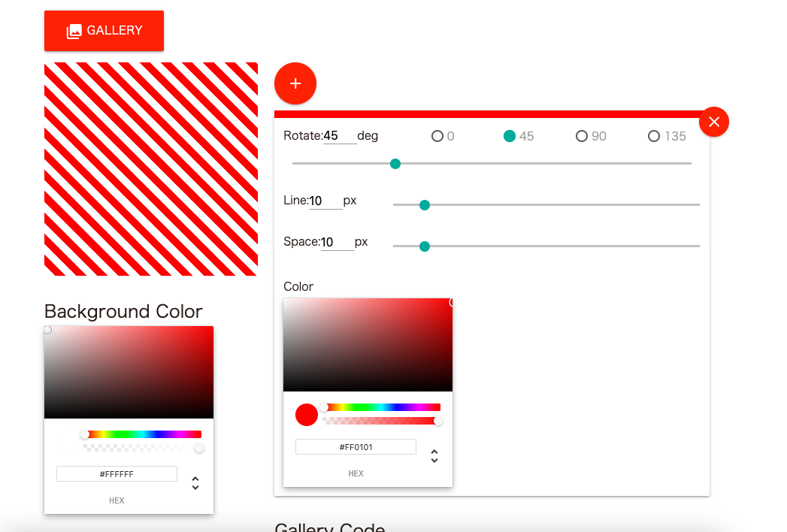Select the 0 degree rotation radio
This screenshot has width=787, height=532.
(437, 136)
